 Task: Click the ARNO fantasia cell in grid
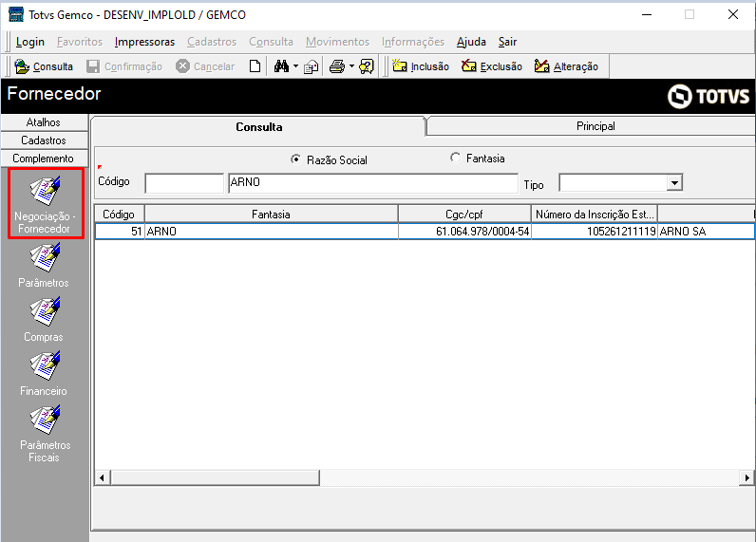tap(272, 232)
